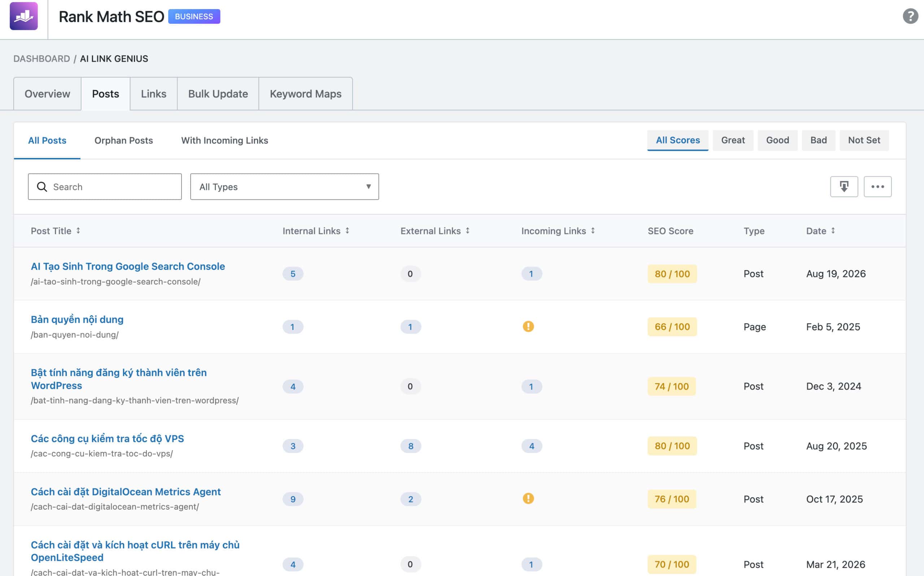Image resolution: width=924 pixels, height=576 pixels.
Task: Sort by Internal Links arrows icon
Action: (347, 230)
